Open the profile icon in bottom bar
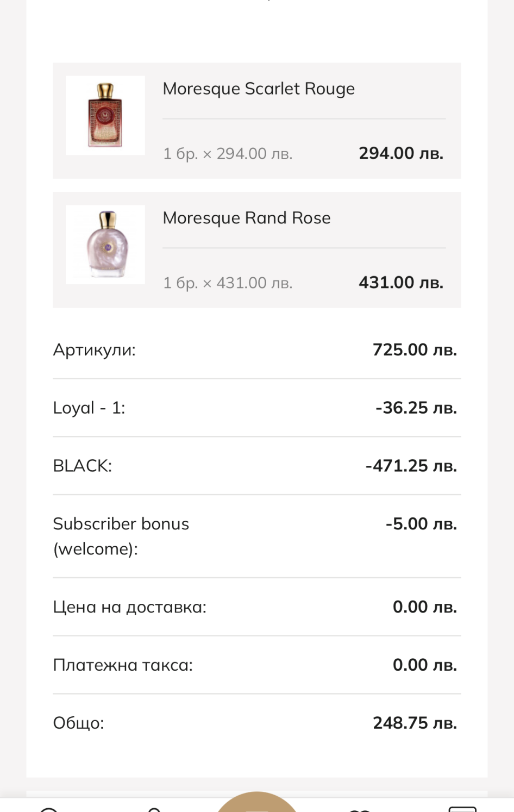 point(154,809)
